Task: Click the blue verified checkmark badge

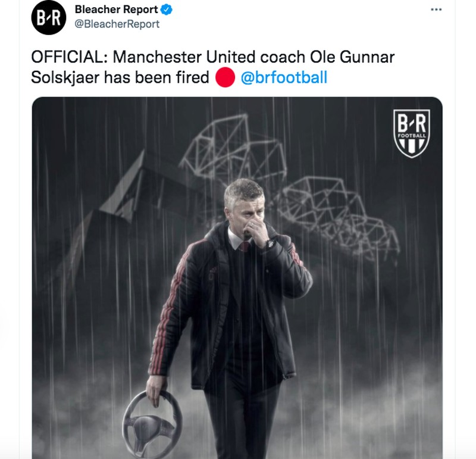Action: 168,10
